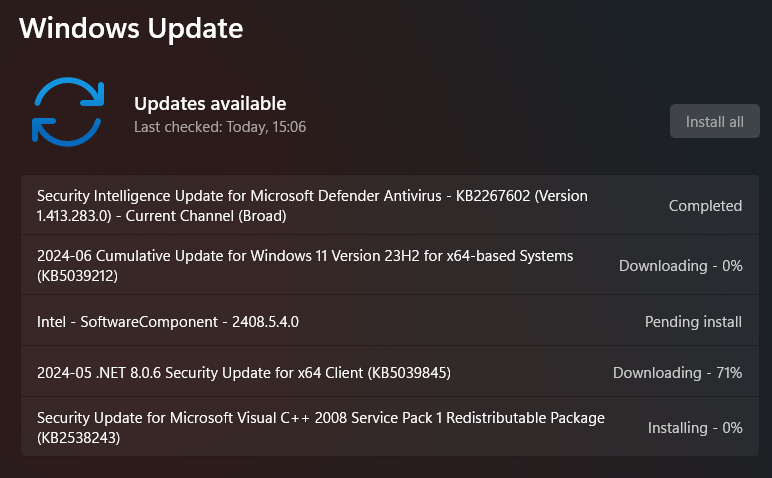Screen dimensions: 772x478
Task: Click the Downloading - 0% status
Action: [x=680, y=266]
